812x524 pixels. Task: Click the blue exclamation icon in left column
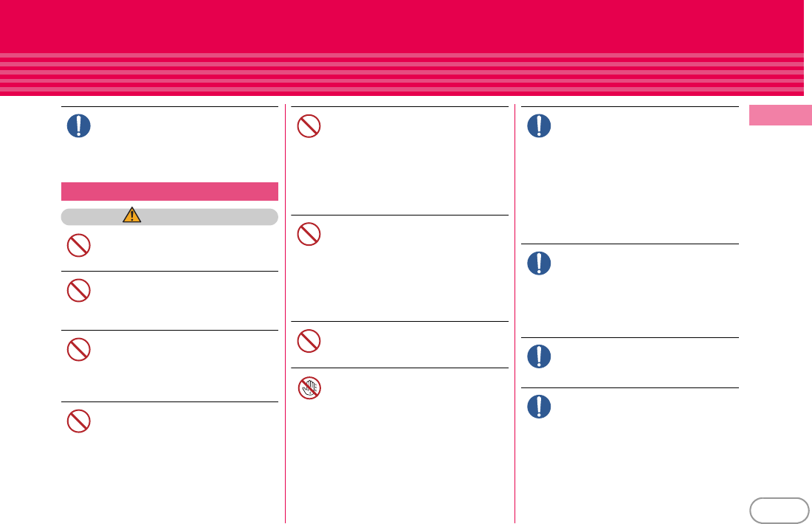click(79, 125)
